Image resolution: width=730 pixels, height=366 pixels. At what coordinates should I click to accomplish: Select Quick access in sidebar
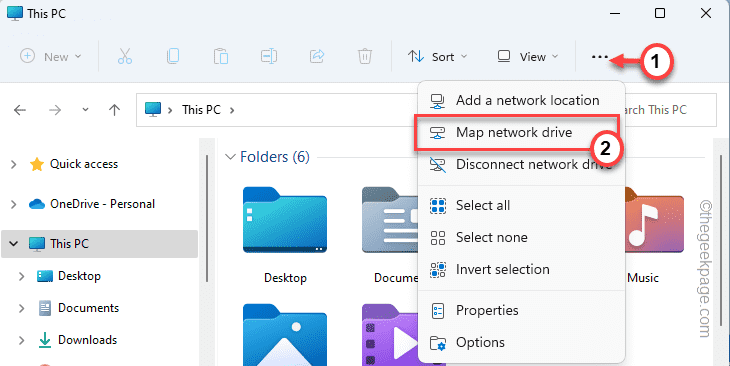coord(84,164)
